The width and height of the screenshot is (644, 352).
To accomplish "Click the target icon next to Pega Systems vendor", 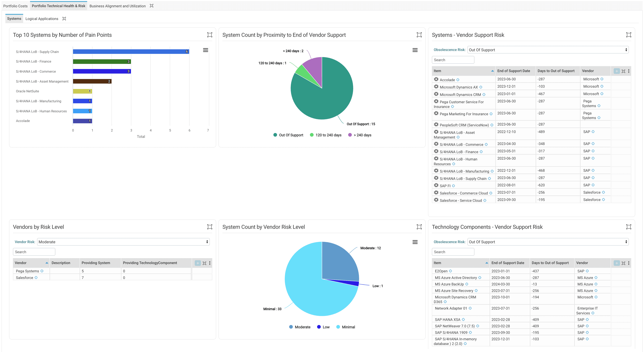I will [x=42, y=271].
